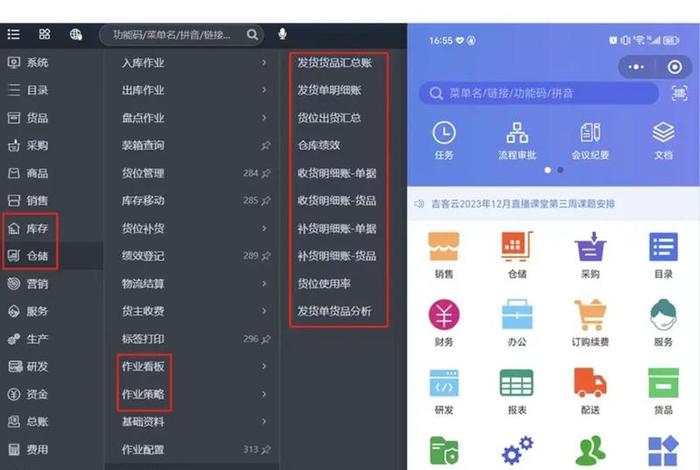Expand the 作业策略 submenu arrow
The image size is (700, 470).
264,394
